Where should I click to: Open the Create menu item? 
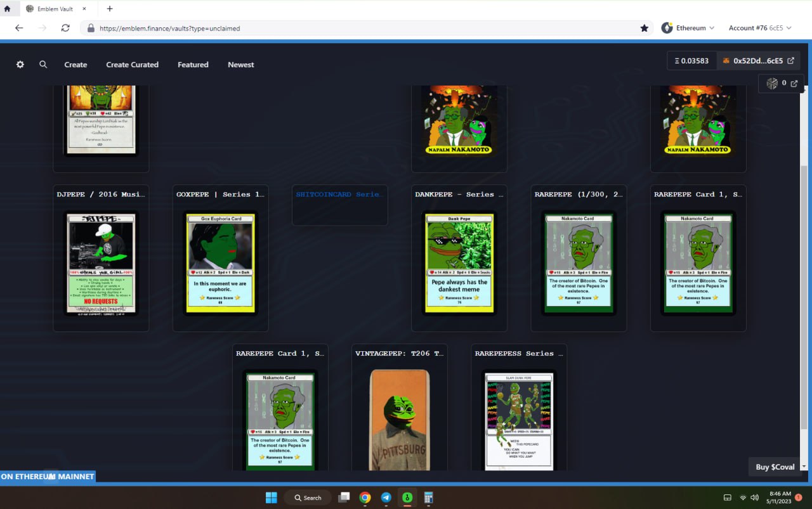pos(75,65)
